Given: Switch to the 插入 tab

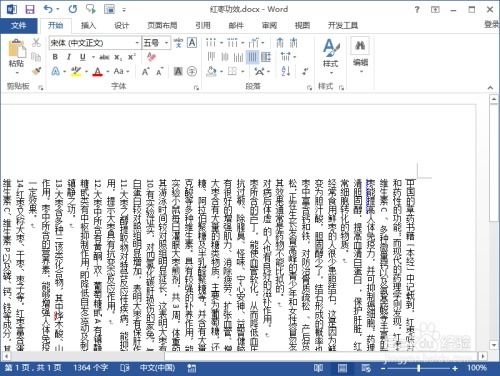Looking at the screenshot, I should (x=88, y=25).
